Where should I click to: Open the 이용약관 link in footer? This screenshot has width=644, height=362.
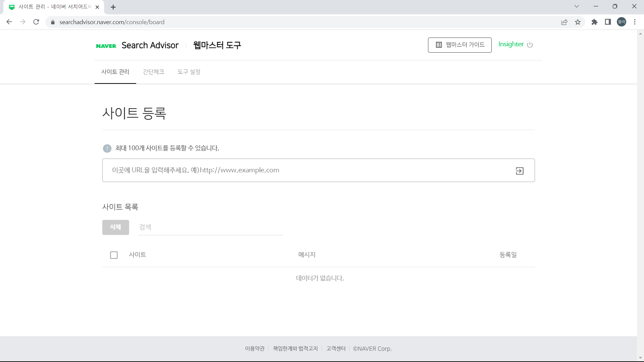255,348
